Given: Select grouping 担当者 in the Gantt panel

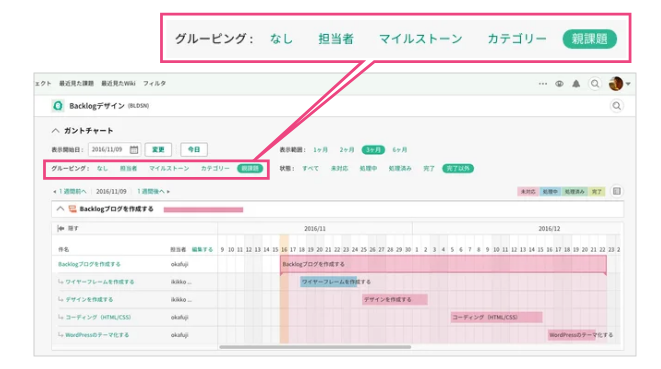Looking at the screenshot, I should coord(129,168).
